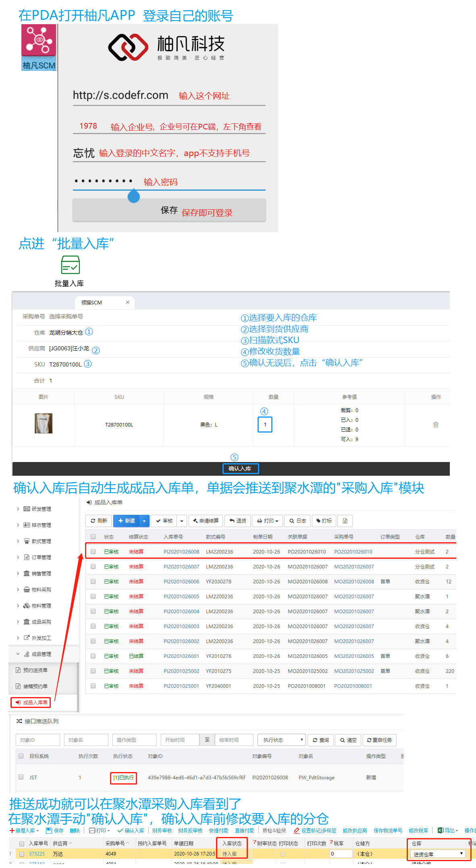The height and width of the screenshot is (868, 476).
Task: Click 确认入库 in 聚水潭 toolbar
Action: (x=131, y=831)
